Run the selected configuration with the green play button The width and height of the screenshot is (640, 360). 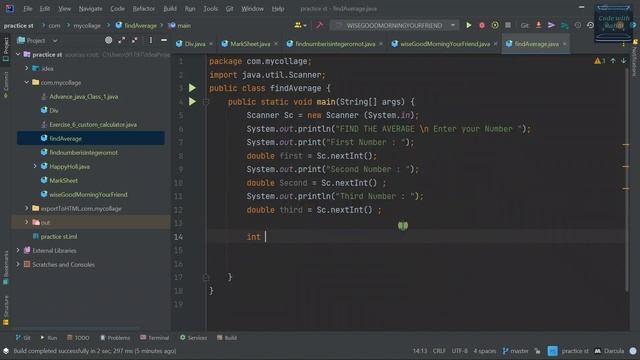pos(469,25)
